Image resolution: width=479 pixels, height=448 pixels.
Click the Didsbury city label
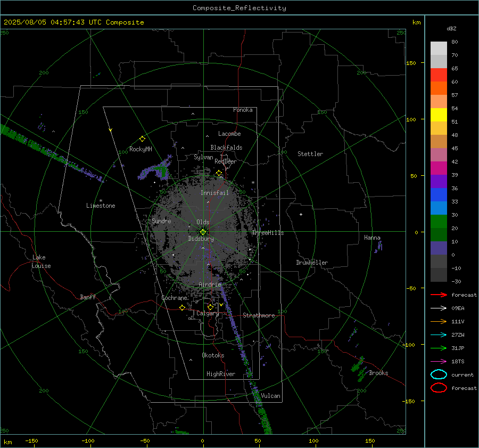point(201,239)
